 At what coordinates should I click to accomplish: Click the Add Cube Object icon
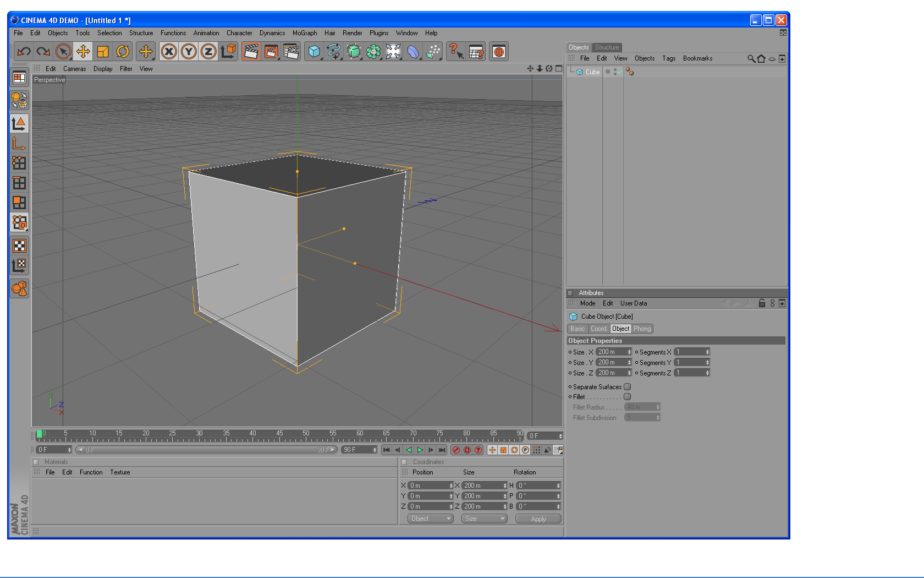(314, 52)
